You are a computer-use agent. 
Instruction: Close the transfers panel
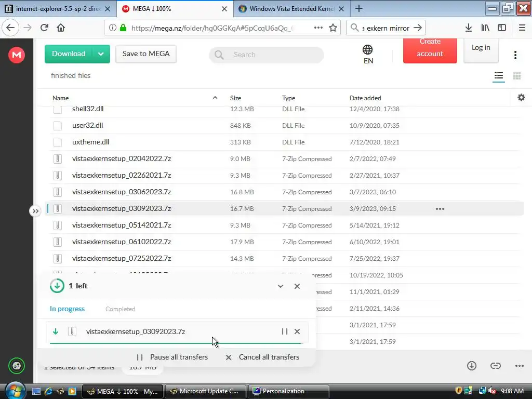tap(297, 286)
